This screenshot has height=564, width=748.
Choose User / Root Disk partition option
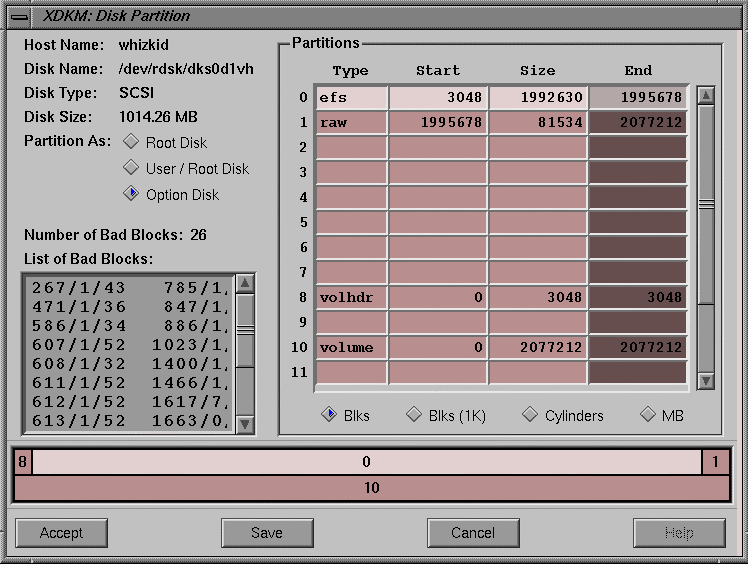click(x=131, y=168)
